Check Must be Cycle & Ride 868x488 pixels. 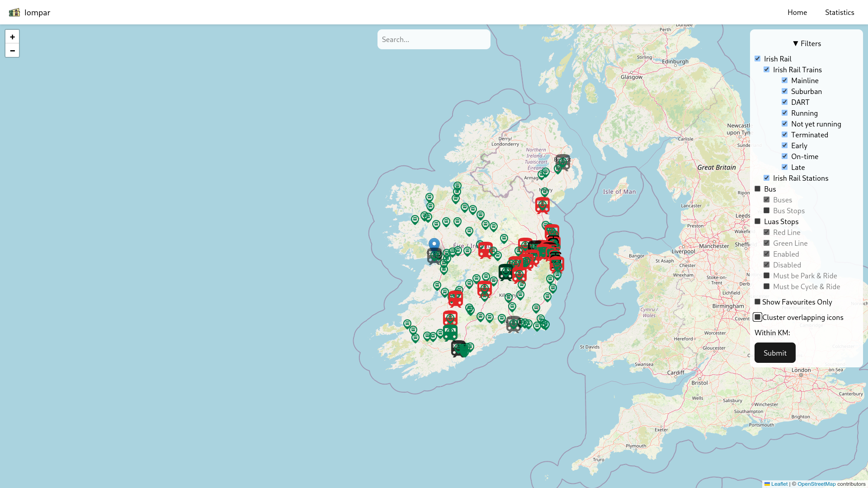point(767,286)
